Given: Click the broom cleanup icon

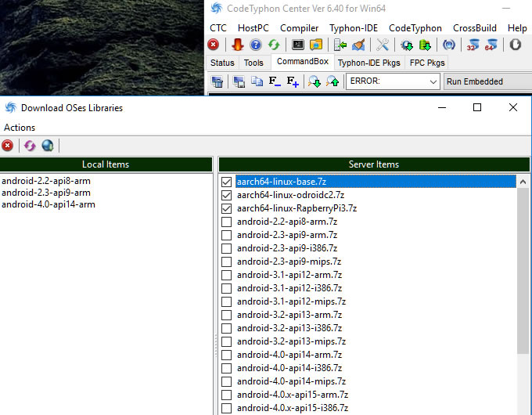Looking at the screenshot, I should 358,45.
